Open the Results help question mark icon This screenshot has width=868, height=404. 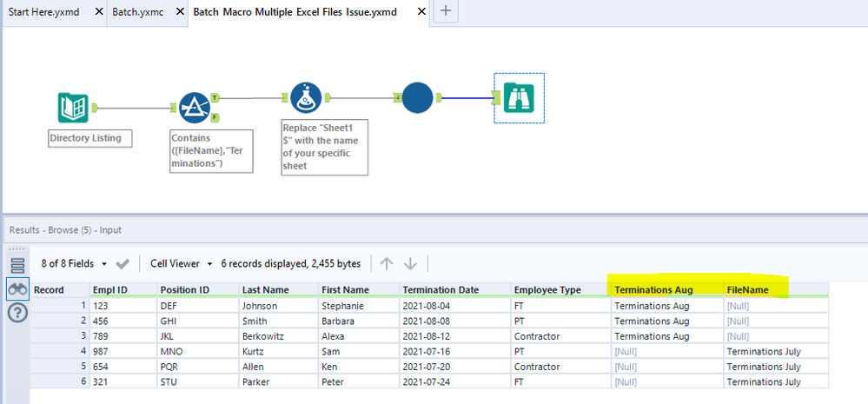coord(17,313)
